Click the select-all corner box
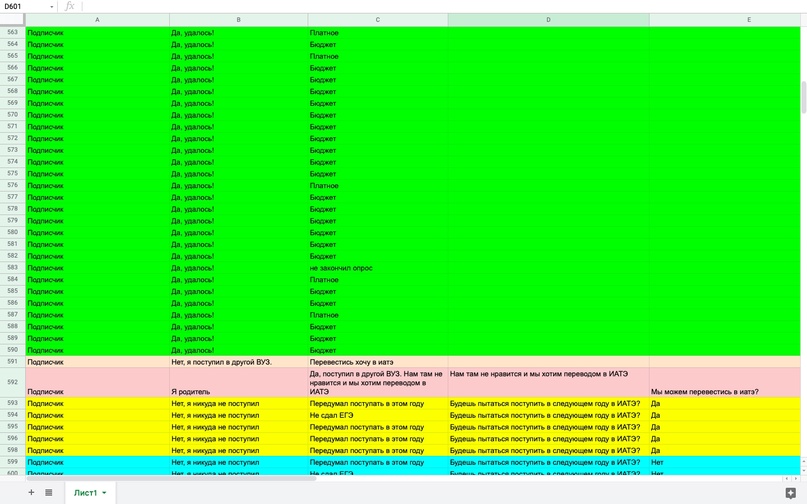The height and width of the screenshot is (504, 807). pyautogui.click(x=12, y=20)
